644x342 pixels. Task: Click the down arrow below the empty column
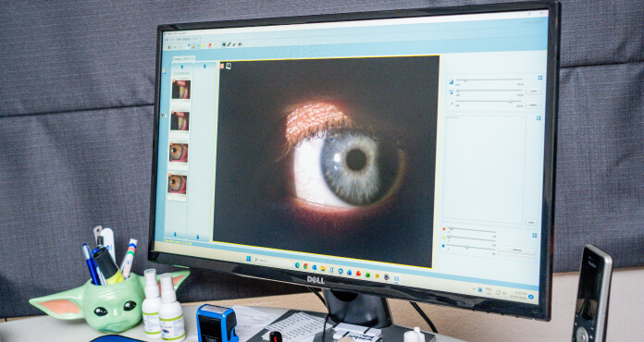pyautogui.click(x=198, y=237)
